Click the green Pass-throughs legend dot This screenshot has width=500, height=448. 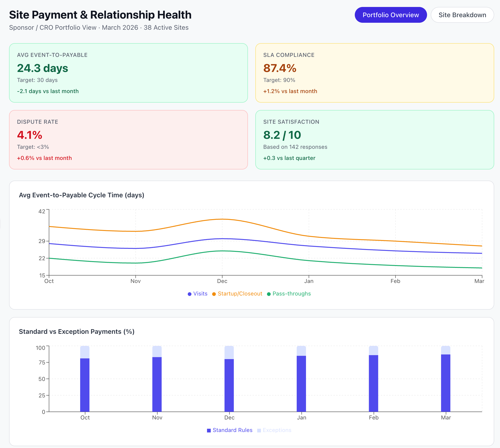(x=269, y=294)
